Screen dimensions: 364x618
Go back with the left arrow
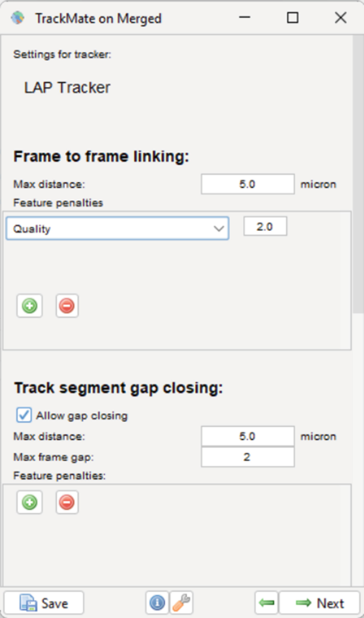point(267,603)
